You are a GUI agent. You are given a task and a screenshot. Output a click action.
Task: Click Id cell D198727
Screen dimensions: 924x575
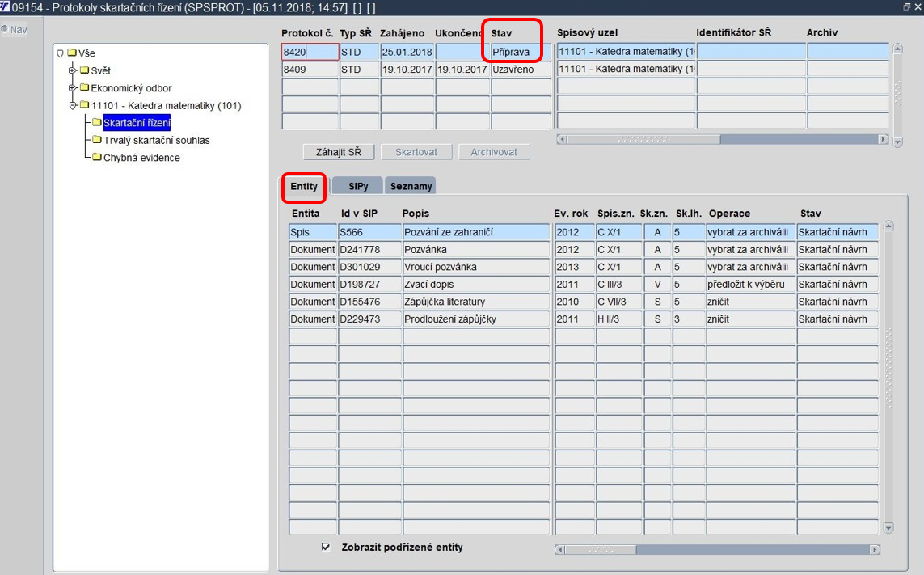tap(369, 284)
